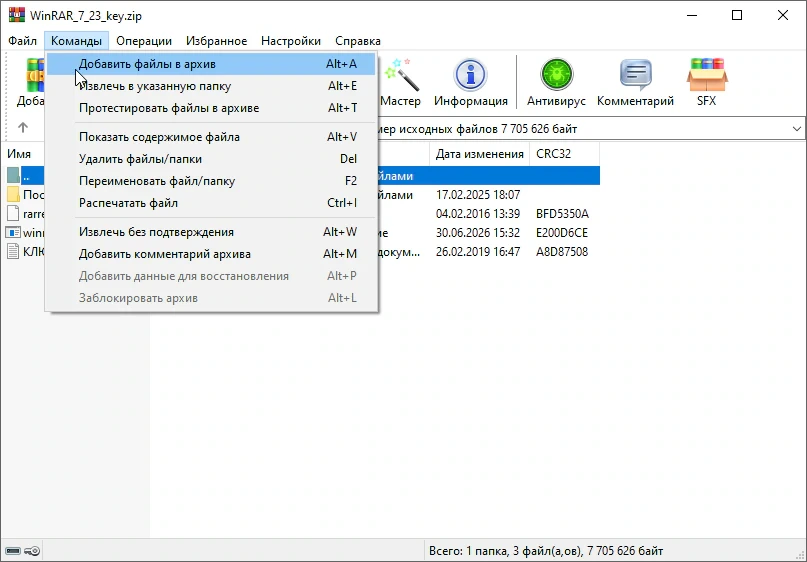Click the drive icon in status bar

pos(13,551)
